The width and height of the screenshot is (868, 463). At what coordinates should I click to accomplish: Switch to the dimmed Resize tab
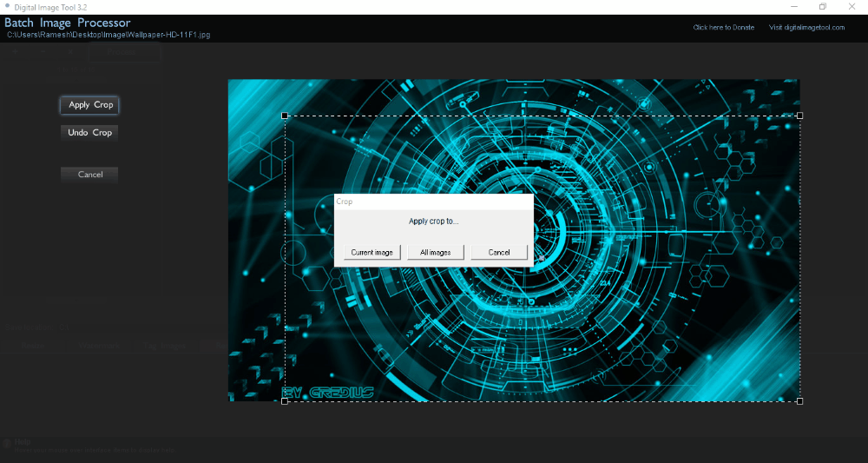(x=33, y=346)
